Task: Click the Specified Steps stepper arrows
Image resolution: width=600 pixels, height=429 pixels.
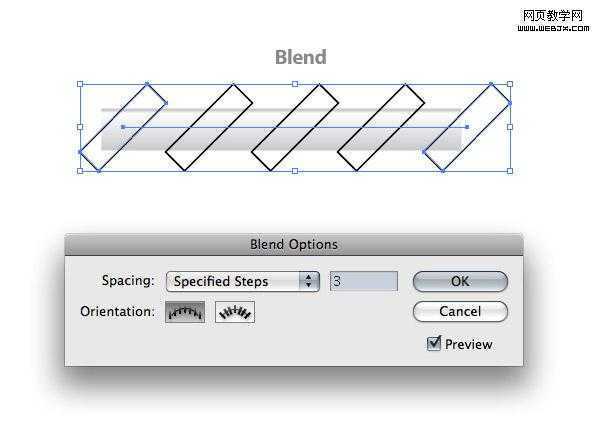Action: pyautogui.click(x=309, y=281)
